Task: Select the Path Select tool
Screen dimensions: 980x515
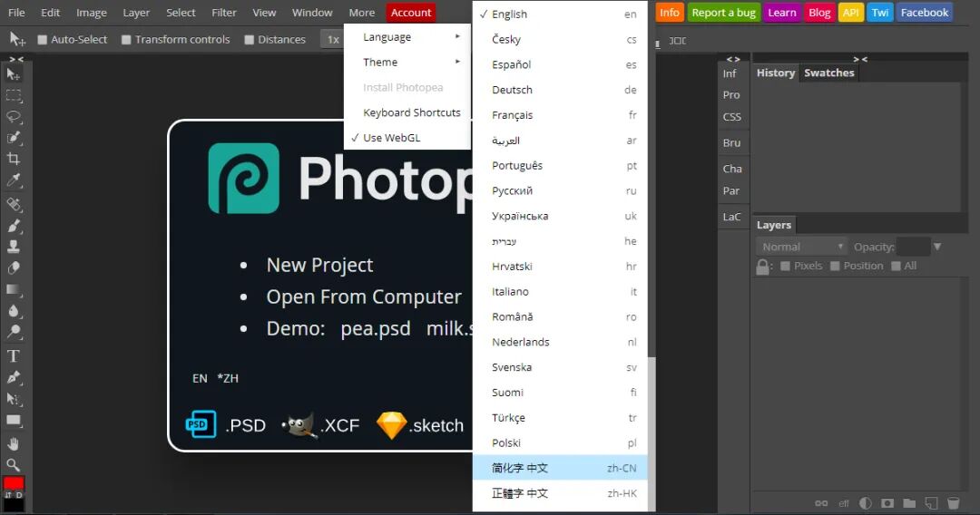Action: click(x=13, y=399)
